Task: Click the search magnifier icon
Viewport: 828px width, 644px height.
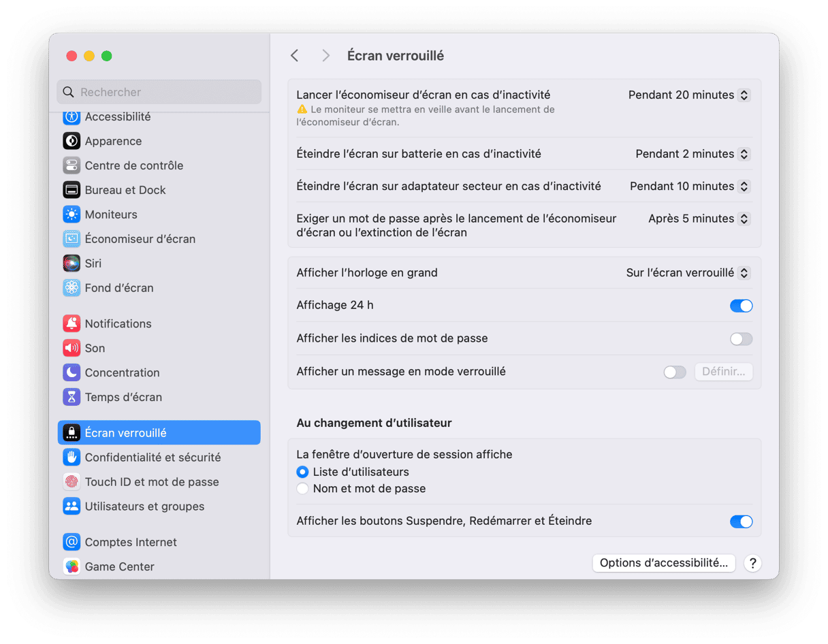Action: tap(68, 92)
